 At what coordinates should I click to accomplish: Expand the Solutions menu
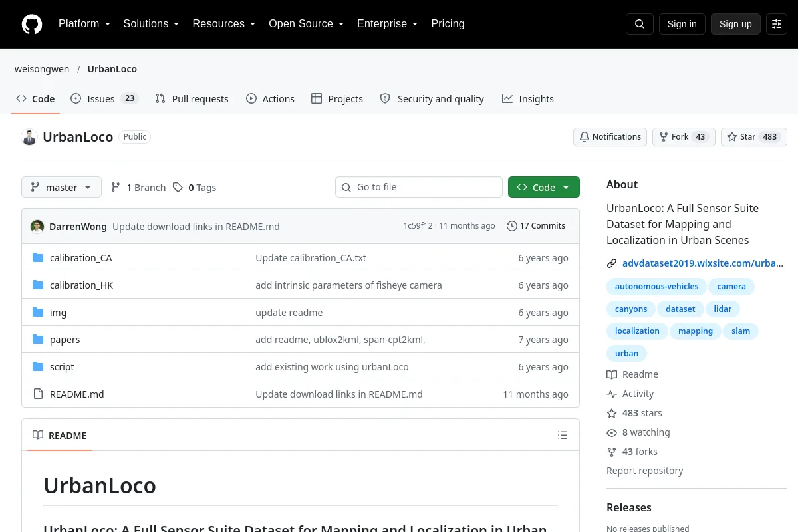tap(152, 24)
